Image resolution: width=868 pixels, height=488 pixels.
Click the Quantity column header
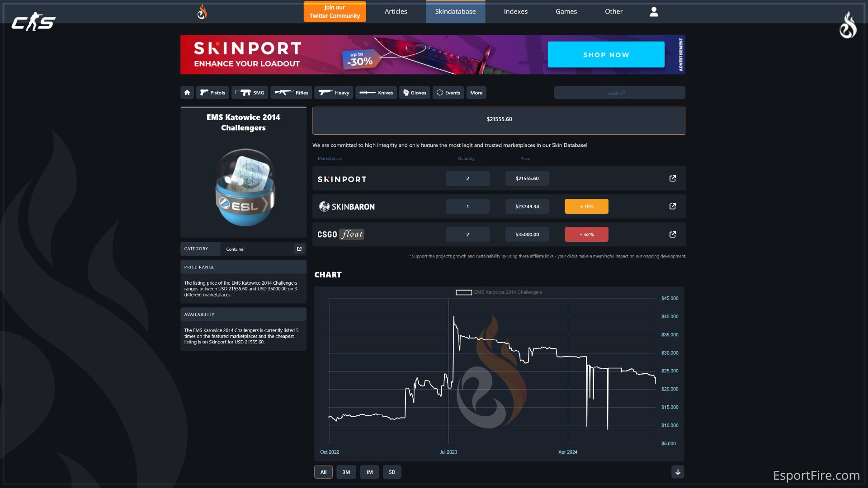coord(466,159)
